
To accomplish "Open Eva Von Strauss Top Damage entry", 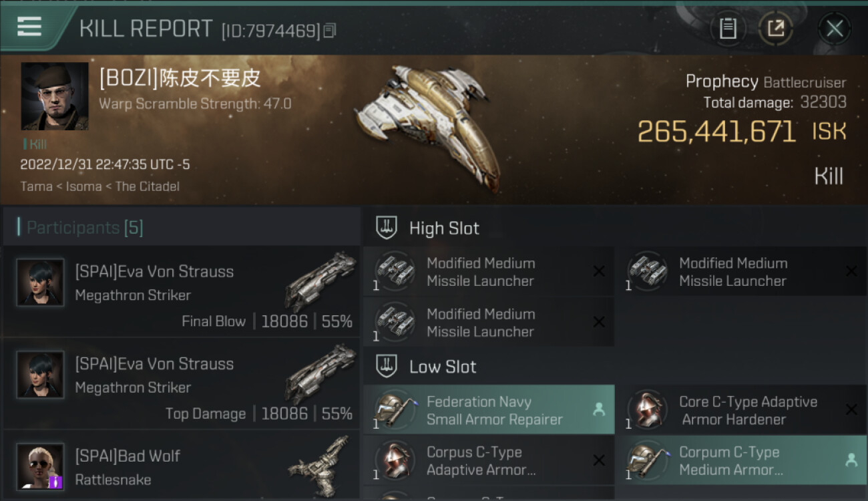I will click(182, 384).
